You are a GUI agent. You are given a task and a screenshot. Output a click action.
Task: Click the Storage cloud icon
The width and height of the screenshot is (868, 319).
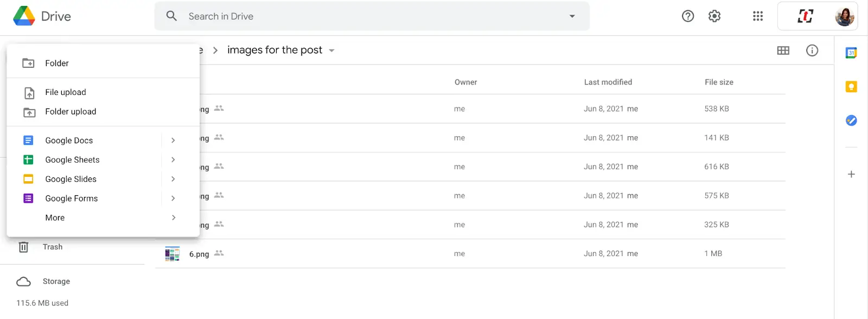(x=24, y=282)
